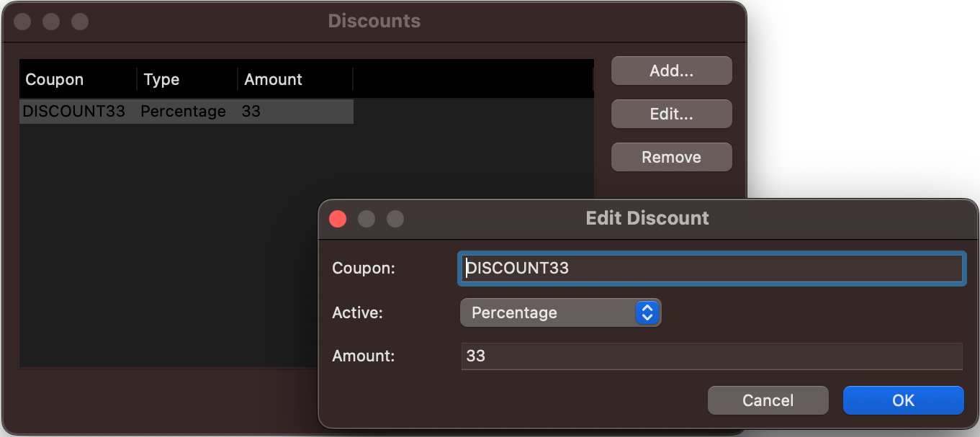The height and width of the screenshot is (437, 980).
Task: Click the blue chevron arrows of Active popup
Action: [x=647, y=312]
